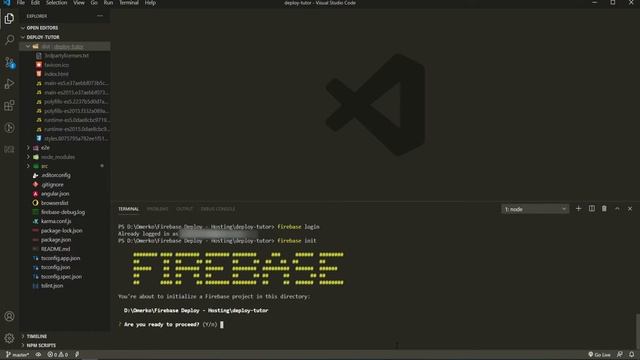Screen dimensions: 640x360
Task: Open the Explorer view in activity bar
Action: [x=9, y=18]
